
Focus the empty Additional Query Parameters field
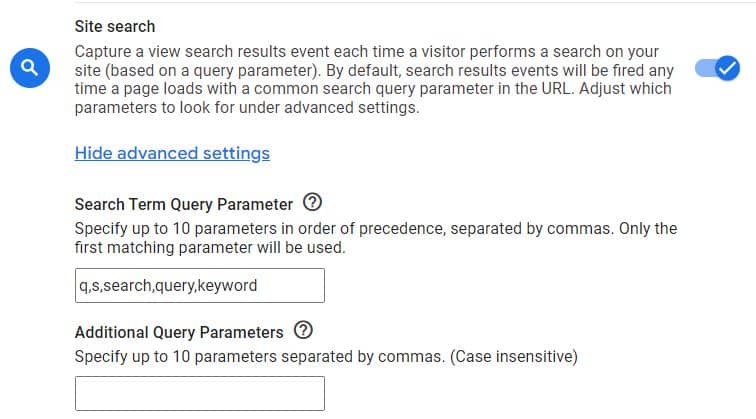[200, 393]
